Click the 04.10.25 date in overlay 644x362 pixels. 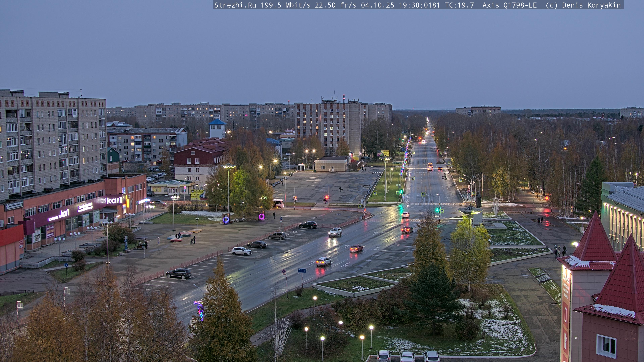377,5
